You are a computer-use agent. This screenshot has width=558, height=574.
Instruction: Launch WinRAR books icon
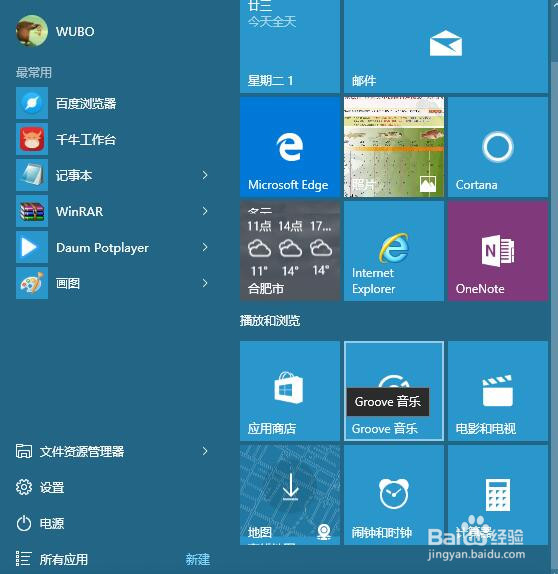coord(32,211)
